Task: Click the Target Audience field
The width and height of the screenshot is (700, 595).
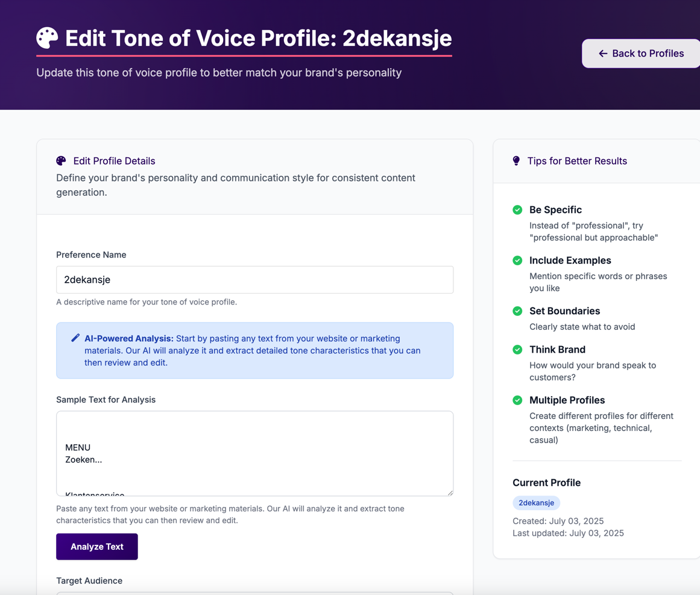Action: click(254, 594)
